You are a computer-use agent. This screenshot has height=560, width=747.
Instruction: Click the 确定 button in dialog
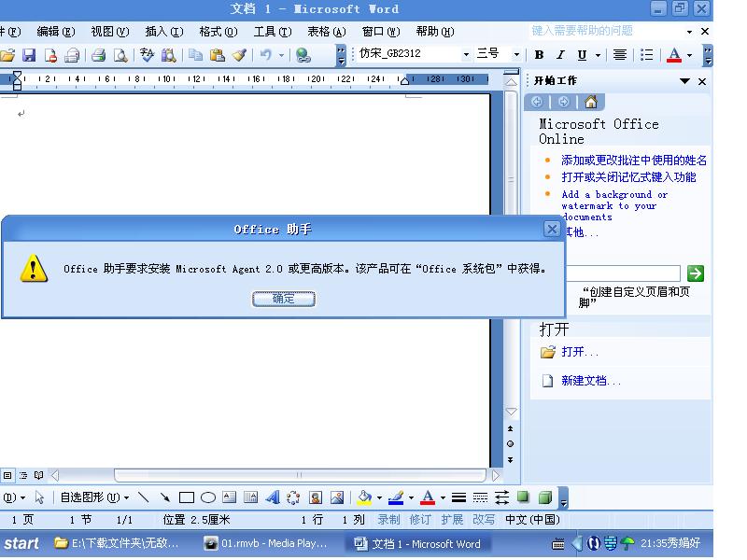[x=284, y=299]
